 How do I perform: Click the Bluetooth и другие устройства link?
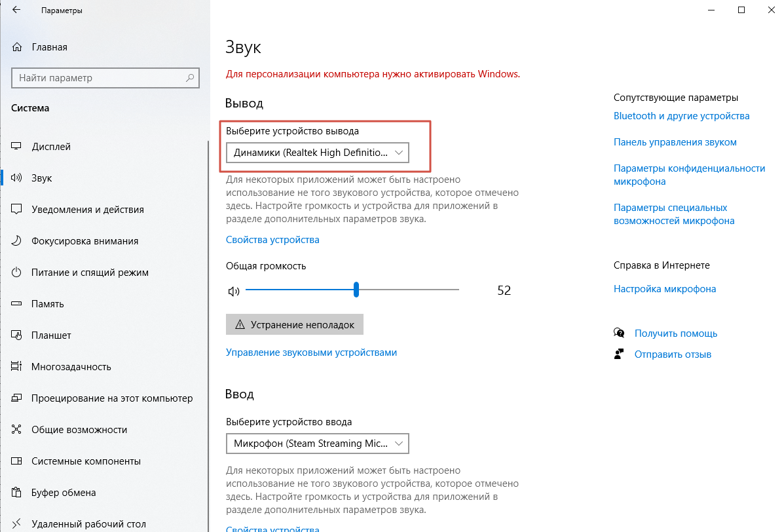tap(681, 116)
